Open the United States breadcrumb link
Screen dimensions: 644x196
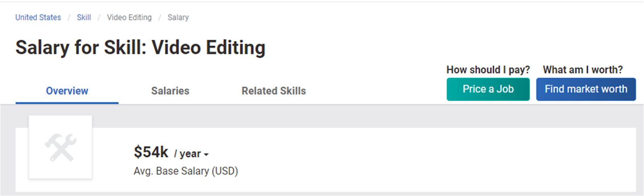tap(38, 17)
